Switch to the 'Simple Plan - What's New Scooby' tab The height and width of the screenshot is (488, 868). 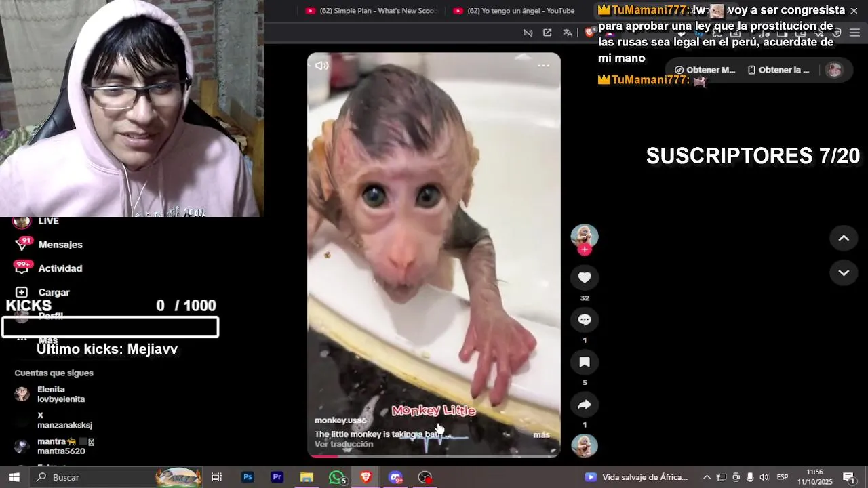pos(371,11)
